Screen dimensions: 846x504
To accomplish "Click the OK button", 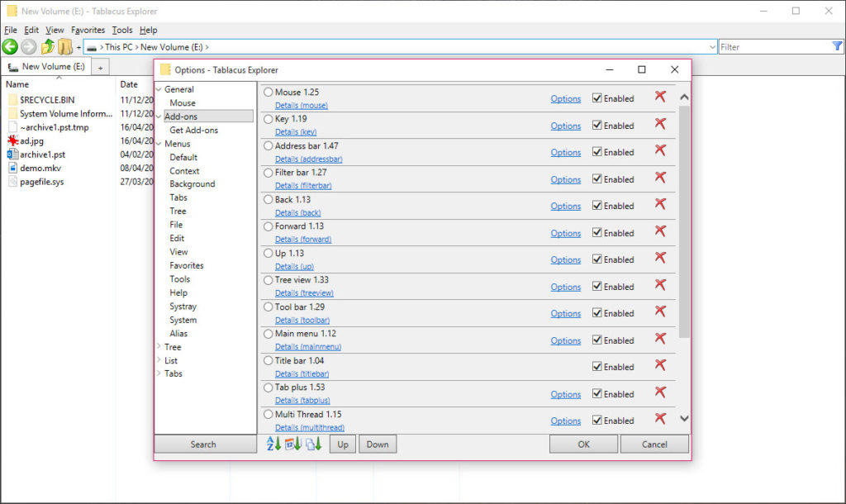I will (584, 445).
